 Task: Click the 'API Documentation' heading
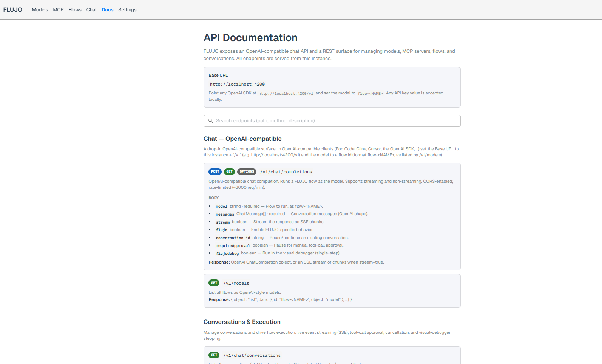250,38
